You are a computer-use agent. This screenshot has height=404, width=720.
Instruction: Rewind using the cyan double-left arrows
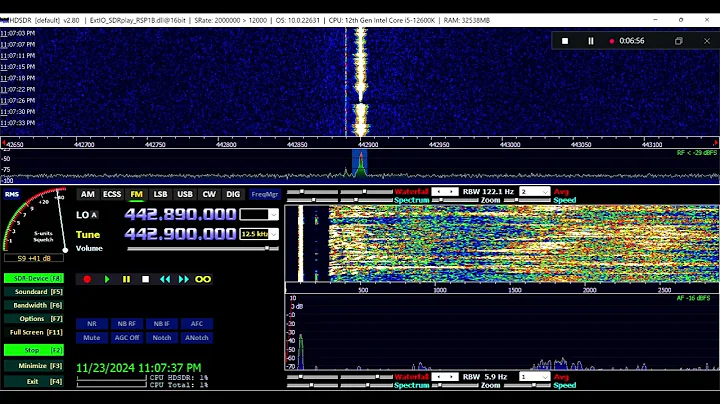click(165, 279)
